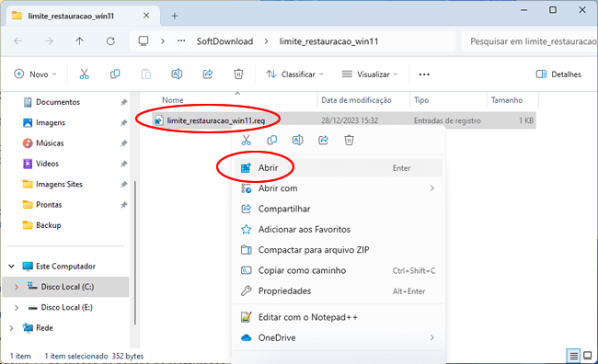The image size is (598, 364).
Task: Choose OneDrive in the context menu
Action: click(339, 337)
